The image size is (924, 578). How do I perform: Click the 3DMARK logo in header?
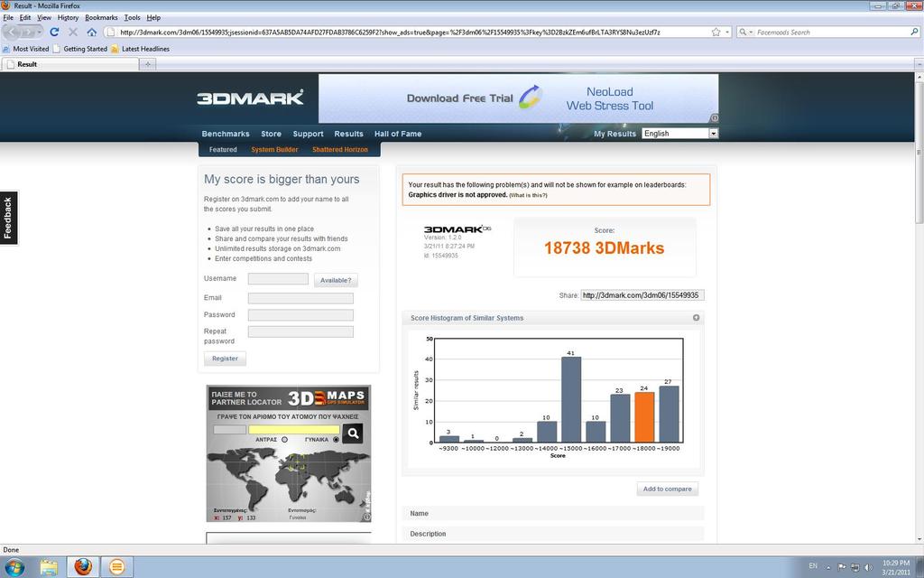pyautogui.click(x=251, y=98)
